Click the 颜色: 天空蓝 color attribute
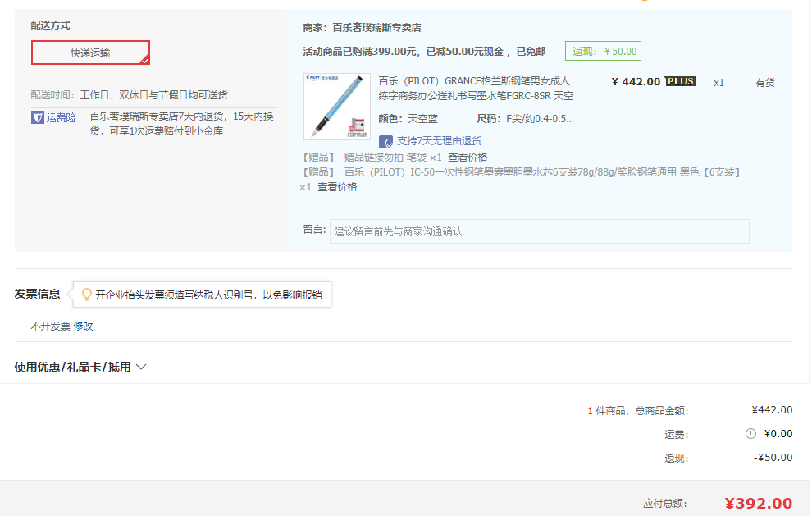Screen dimensions: 812x516 tap(408, 119)
